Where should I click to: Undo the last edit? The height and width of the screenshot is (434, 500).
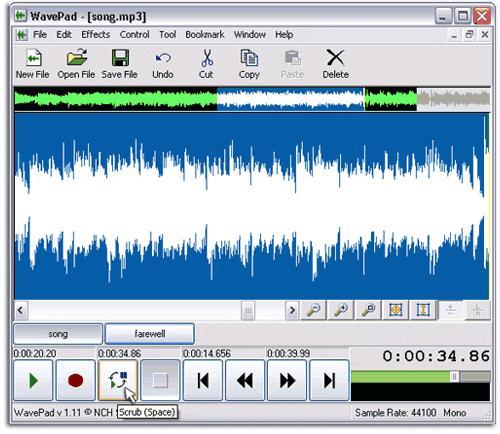point(163,64)
